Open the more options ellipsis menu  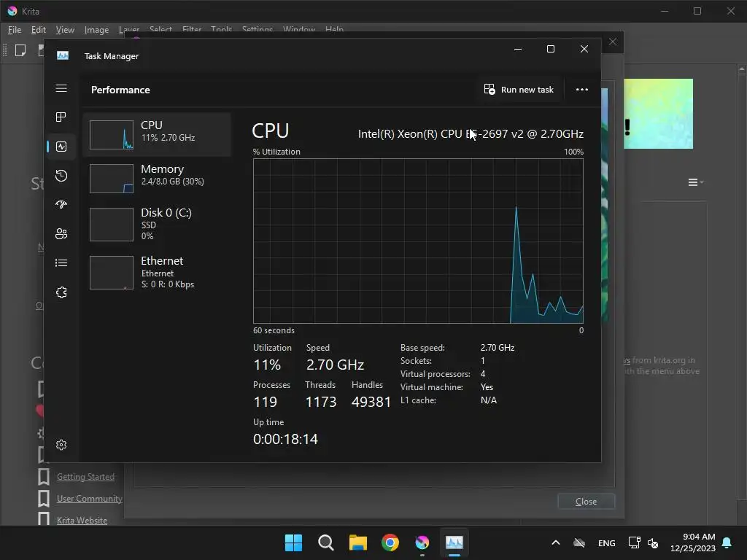coord(581,90)
